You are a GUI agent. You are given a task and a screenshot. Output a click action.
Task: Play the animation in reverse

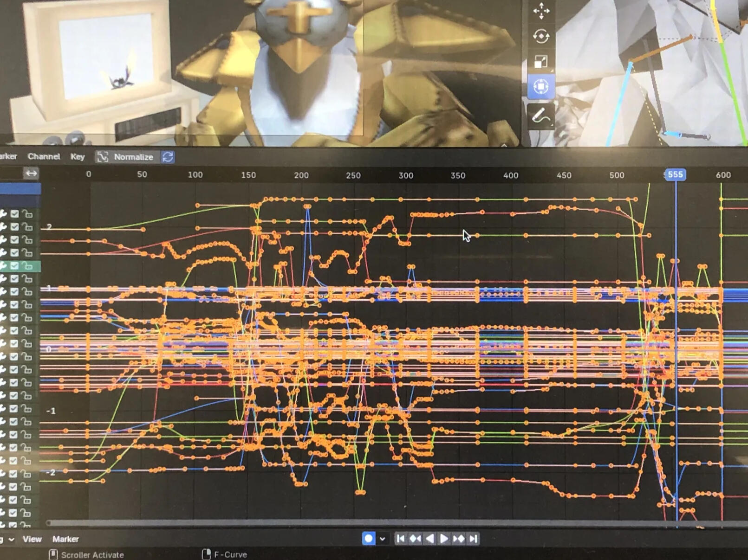click(430, 539)
